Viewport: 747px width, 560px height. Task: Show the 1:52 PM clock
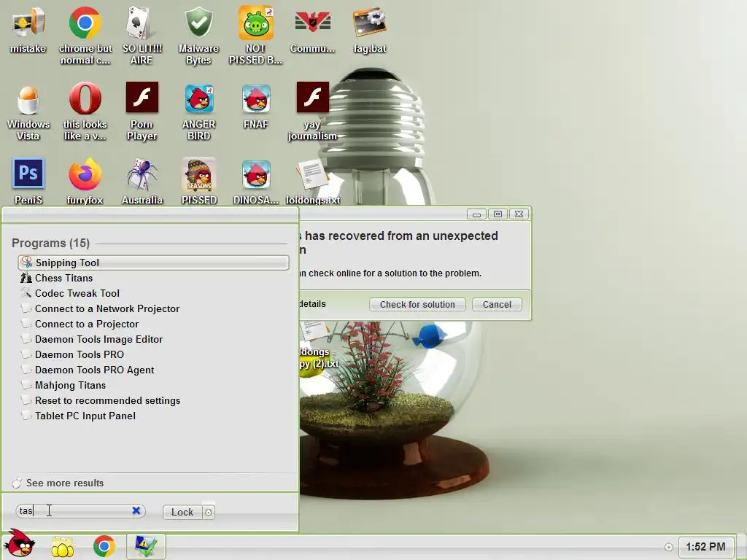[x=705, y=547]
